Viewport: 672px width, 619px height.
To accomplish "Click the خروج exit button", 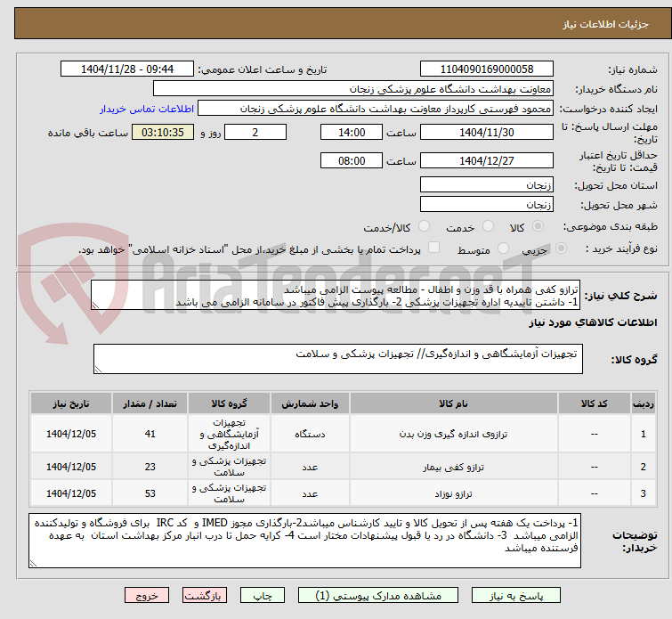I will coord(147,596).
